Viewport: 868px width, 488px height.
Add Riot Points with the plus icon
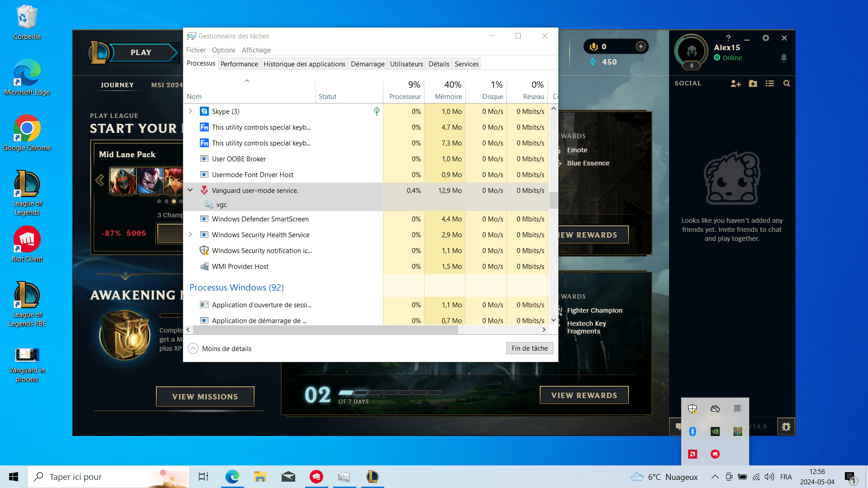click(641, 47)
